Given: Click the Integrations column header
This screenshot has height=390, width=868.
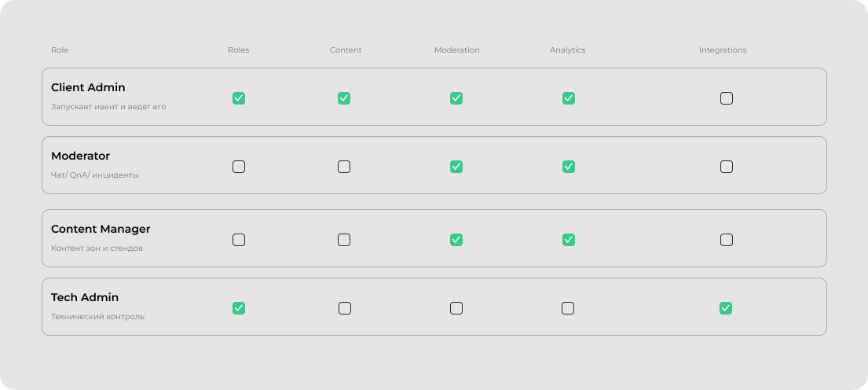Looking at the screenshot, I should tap(723, 50).
